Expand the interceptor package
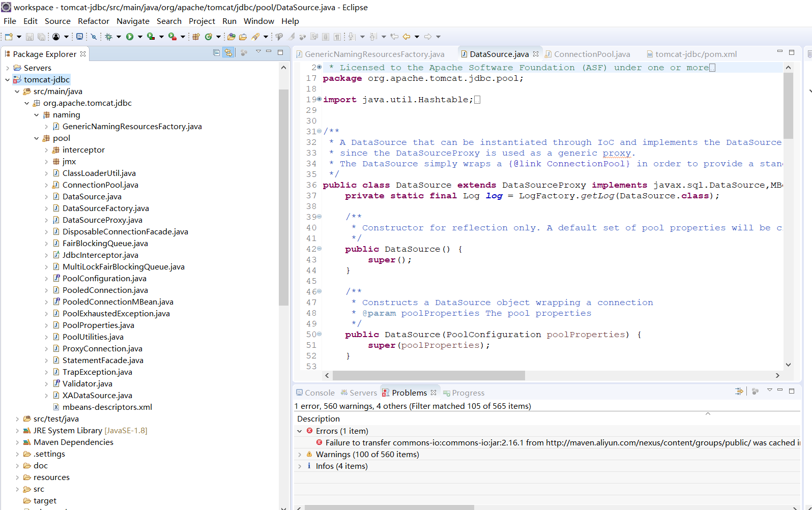The image size is (812, 510). click(x=46, y=150)
